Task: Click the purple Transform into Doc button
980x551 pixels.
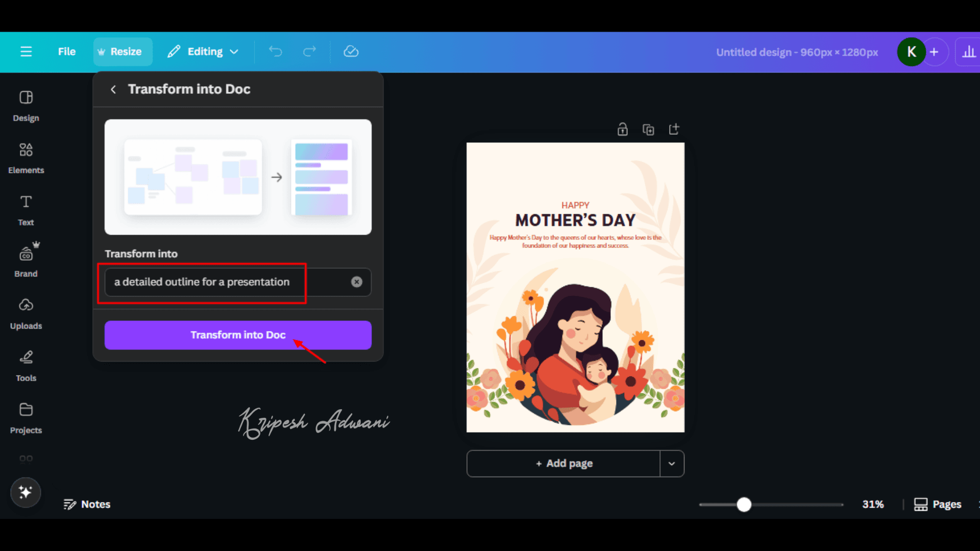Action: [238, 335]
